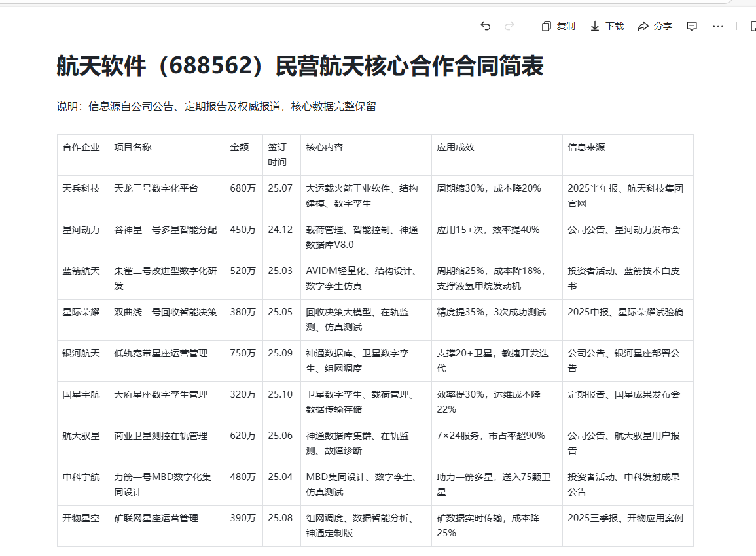Click 7×24服务，市占率超90% result cell
Screen dimensions: 756x556
[497, 443]
